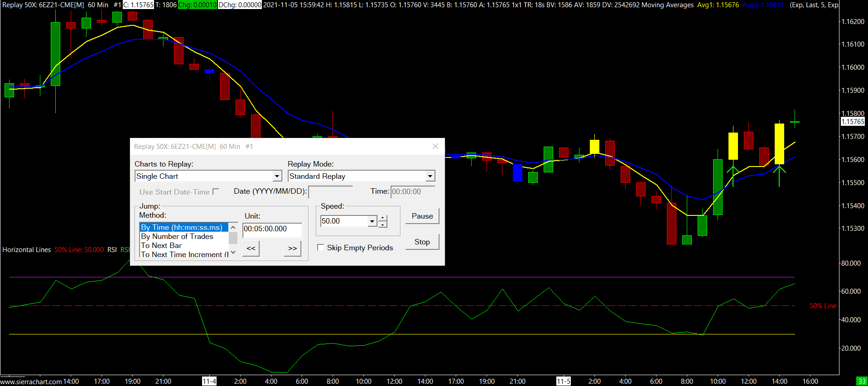Jump forward with the >> button

click(x=293, y=248)
